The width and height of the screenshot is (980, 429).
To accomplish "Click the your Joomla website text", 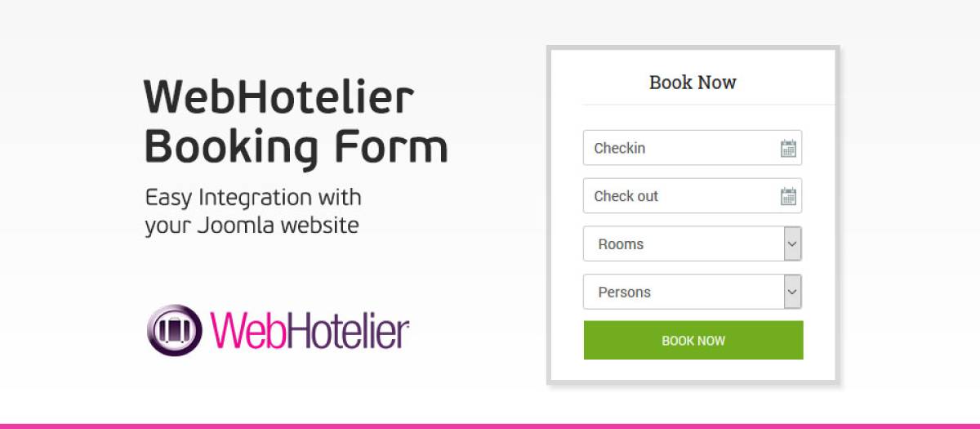I will click(252, 225).
